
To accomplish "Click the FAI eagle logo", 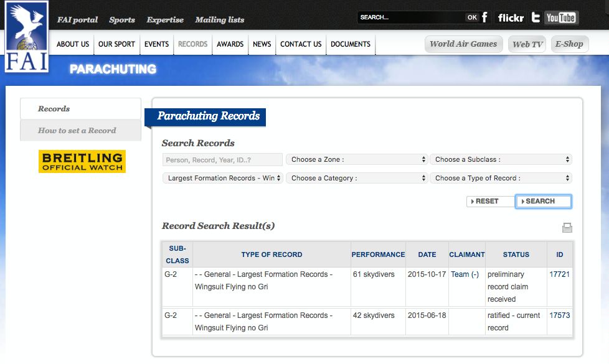I will [x=27, y=37].
